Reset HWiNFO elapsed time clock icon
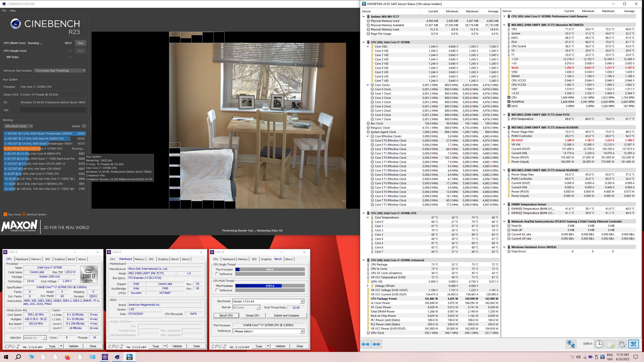Image resolution: width=644 pixels, height=362 pixels. click(x=599, y=344)
